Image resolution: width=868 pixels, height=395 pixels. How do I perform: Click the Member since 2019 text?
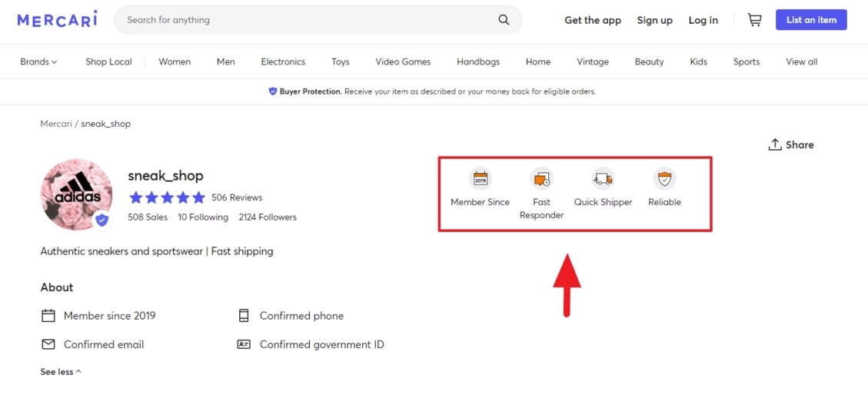[110, 316]
